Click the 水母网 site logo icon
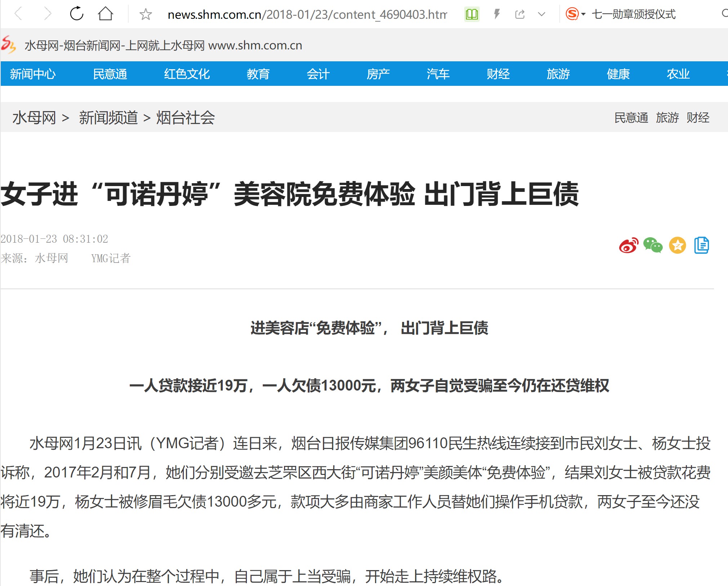The width and height of the screenshot is (728, 586). pyautogui.click(x=9, y=45)
